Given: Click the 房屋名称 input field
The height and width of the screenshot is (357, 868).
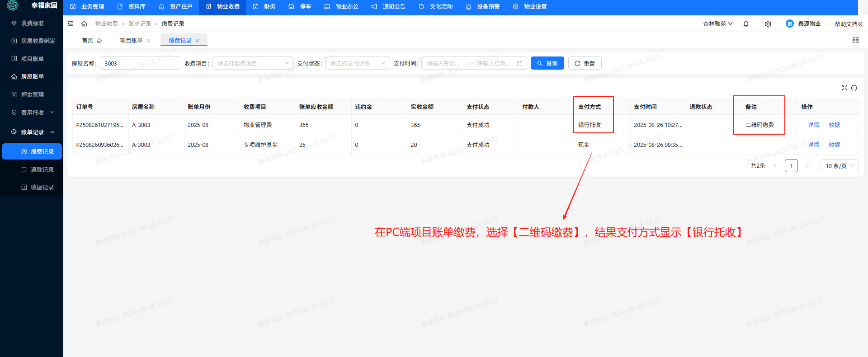Looking at the screenshot, I should [140, 64].
